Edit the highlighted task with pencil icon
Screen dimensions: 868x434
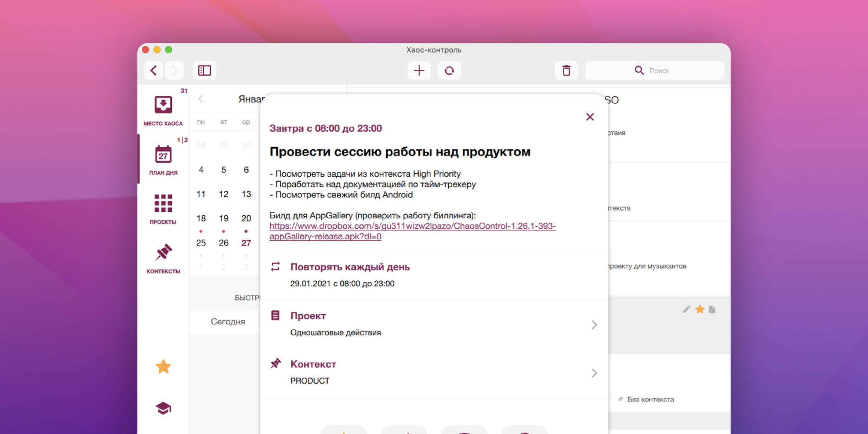(687, 309)
